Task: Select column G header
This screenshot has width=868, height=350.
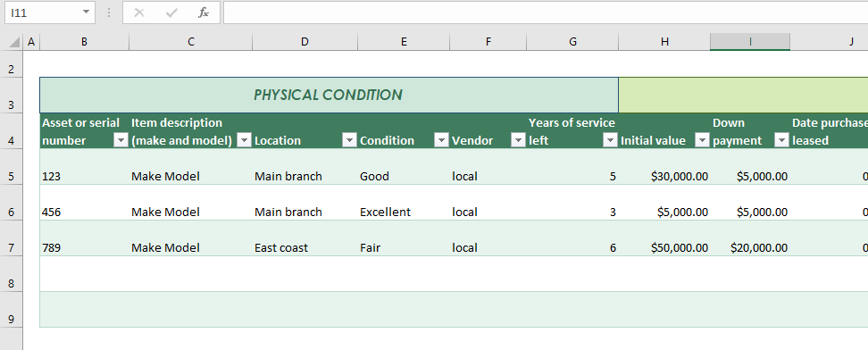Action: pos(572,42)
